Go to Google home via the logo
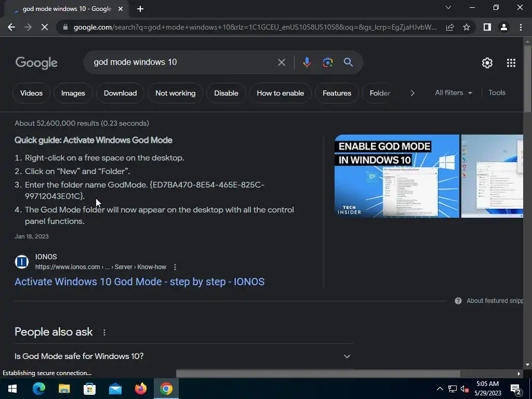The width and height of the screenshot is (532, 399). tap(36, 63)
